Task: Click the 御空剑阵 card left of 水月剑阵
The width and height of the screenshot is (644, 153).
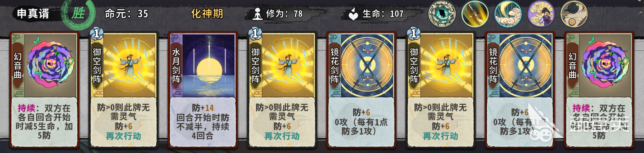Action: [124, 90]
